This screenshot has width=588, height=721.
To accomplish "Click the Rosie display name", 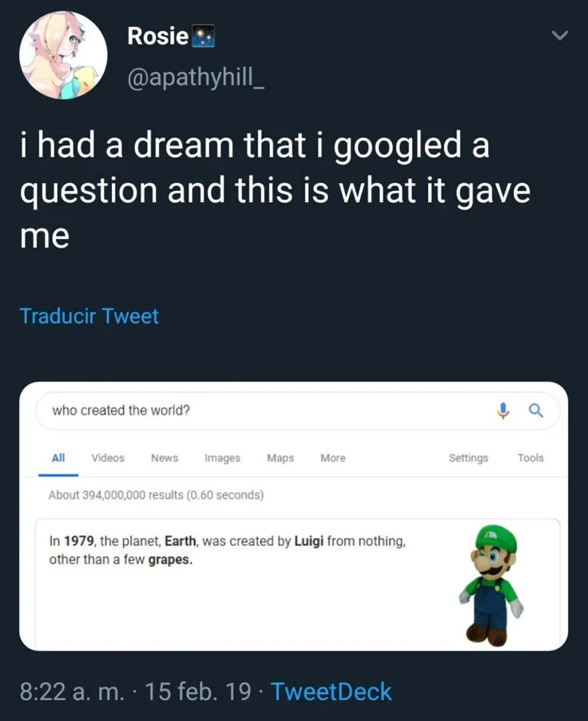I will point(158,36).
